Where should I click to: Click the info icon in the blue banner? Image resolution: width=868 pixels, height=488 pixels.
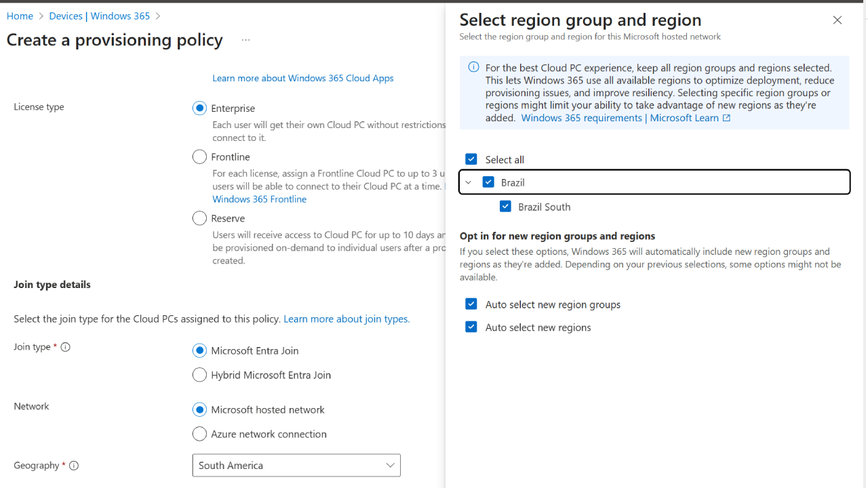473,67
